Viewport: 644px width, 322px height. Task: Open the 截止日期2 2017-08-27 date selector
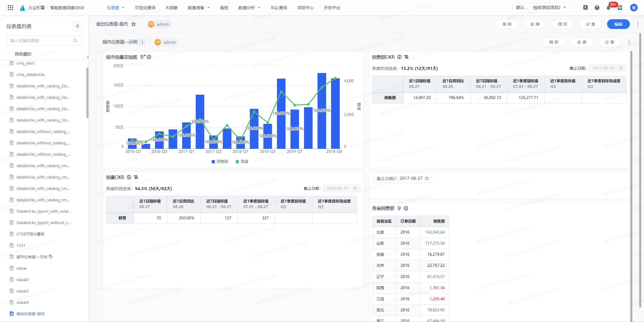pos(402,178)
